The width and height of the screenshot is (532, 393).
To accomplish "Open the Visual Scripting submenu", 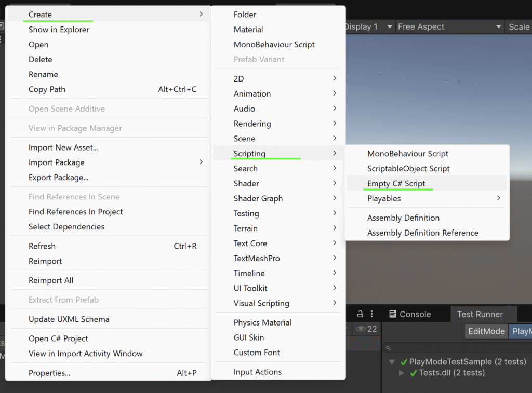I will (x=278, y=303).
